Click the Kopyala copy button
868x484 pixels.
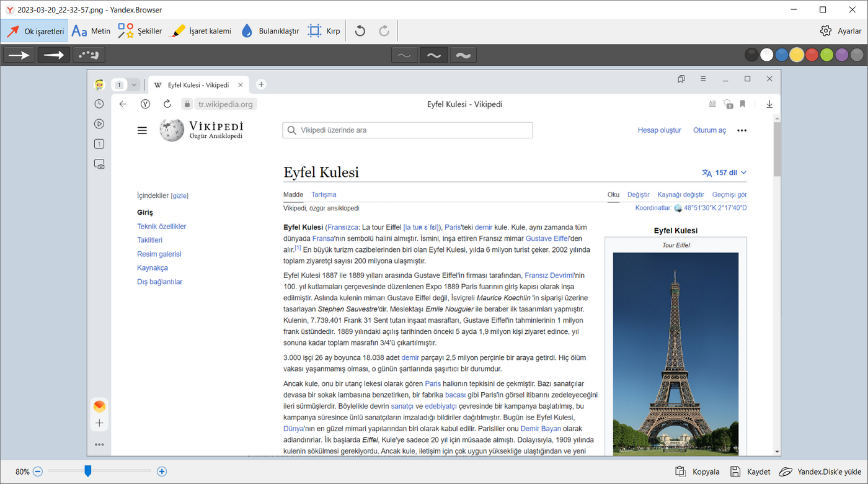(697, 472)
